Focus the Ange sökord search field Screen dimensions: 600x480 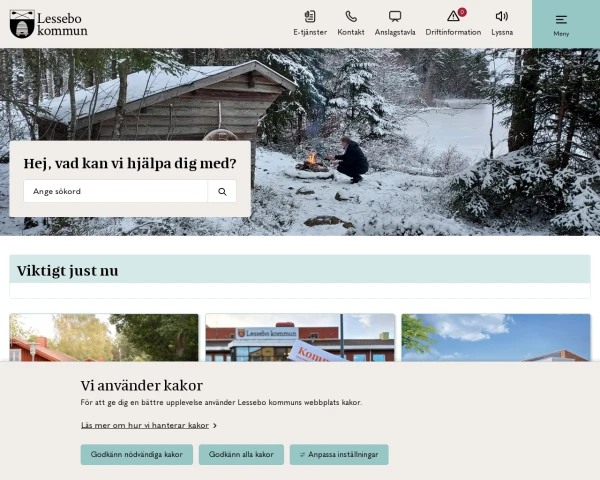pos(116,191)
